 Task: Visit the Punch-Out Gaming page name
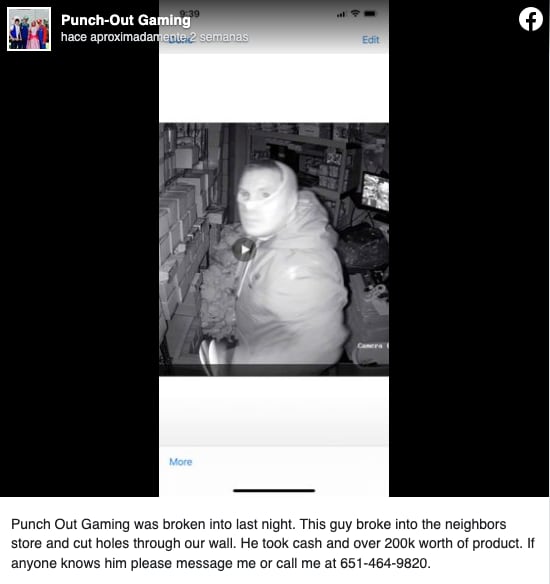pos(126,20)
